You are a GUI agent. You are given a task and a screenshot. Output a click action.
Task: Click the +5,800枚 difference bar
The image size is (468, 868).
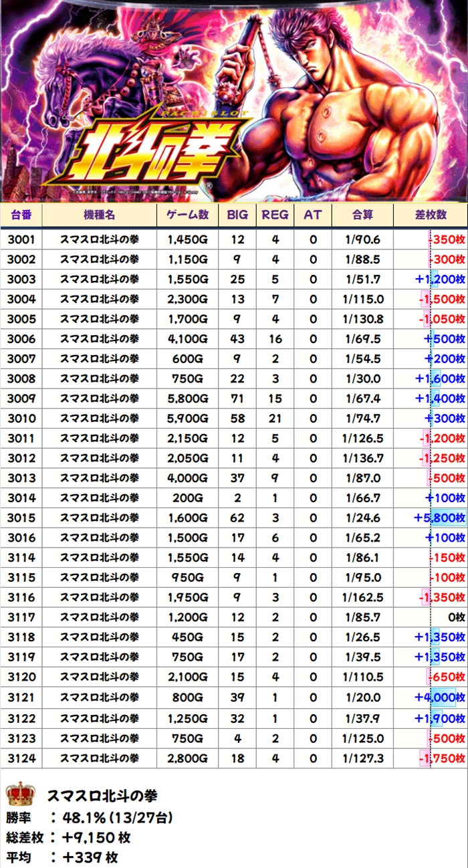pos(440,518)
